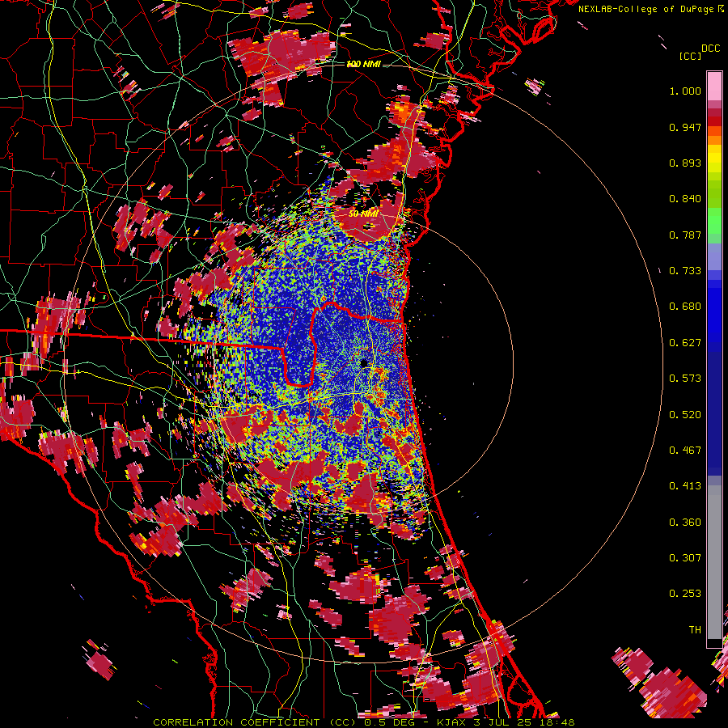Click the 0.520 scale label
Image resolution: width=728 pixels, height=728 pixels.
pos(685,415)
